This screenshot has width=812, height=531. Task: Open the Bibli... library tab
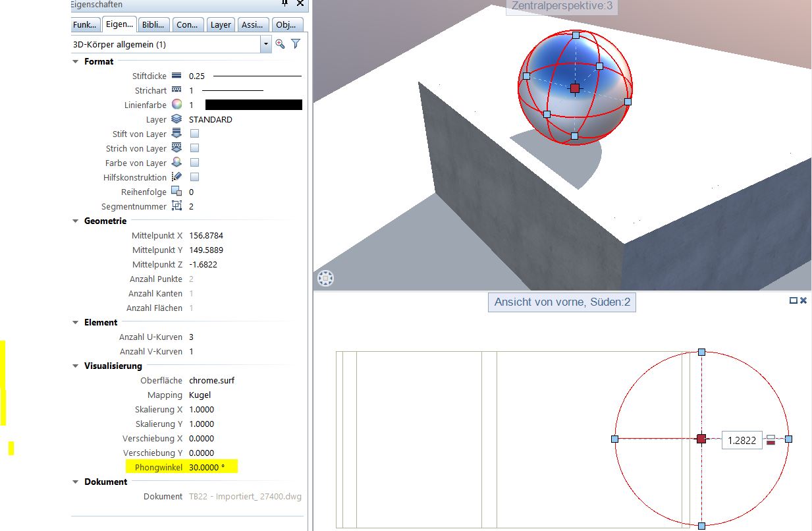(x=155, y=24)
